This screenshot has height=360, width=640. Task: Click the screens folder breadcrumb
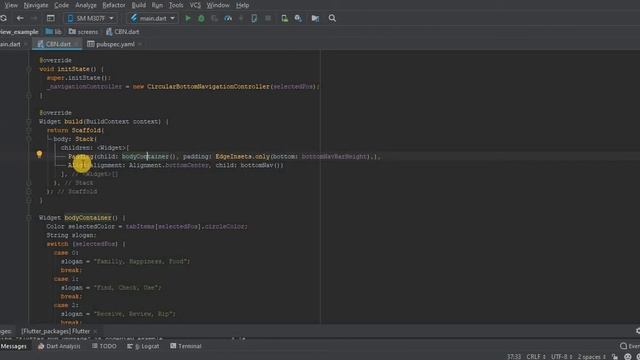(84, 31)
